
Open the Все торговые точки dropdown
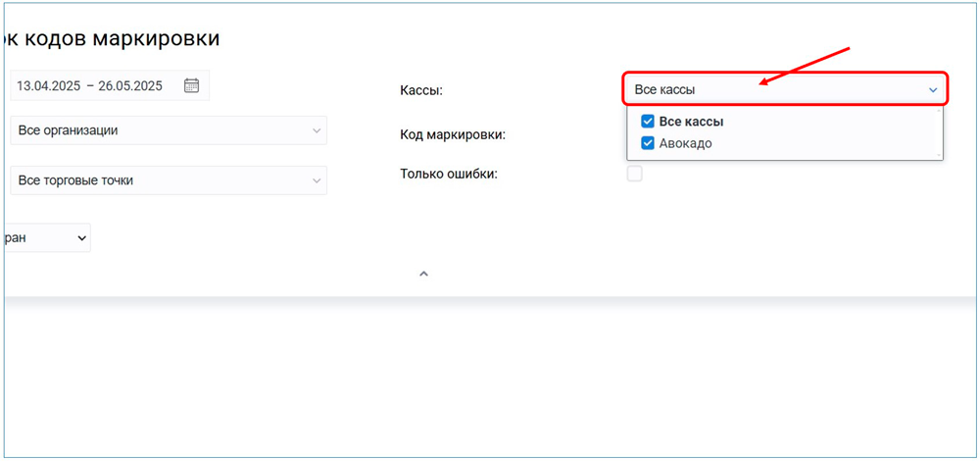tap(167, 180)
